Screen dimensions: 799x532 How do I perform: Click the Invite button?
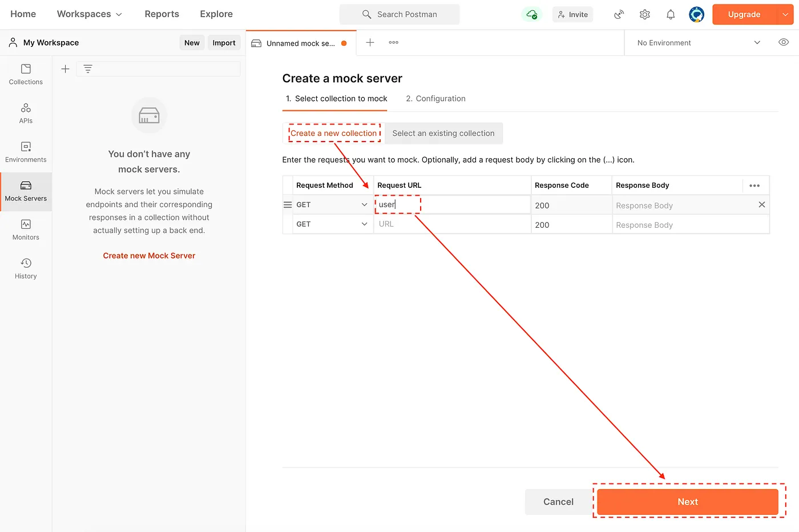572,14
